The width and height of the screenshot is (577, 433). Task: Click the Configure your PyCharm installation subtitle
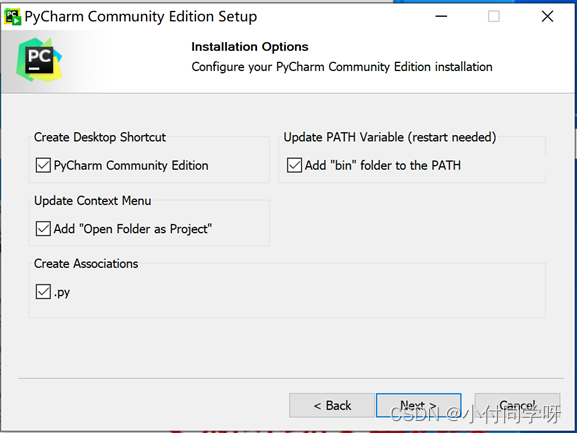[342, 67]
